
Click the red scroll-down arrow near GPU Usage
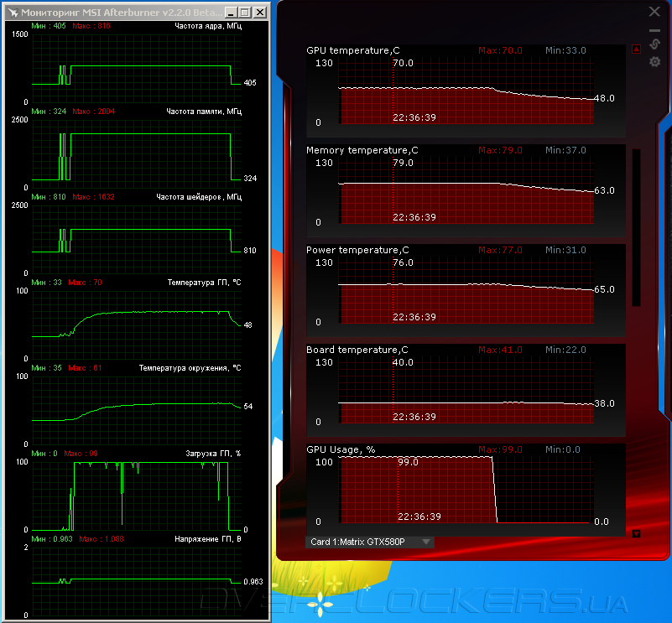pyautogui.click(x=637, y=533)
